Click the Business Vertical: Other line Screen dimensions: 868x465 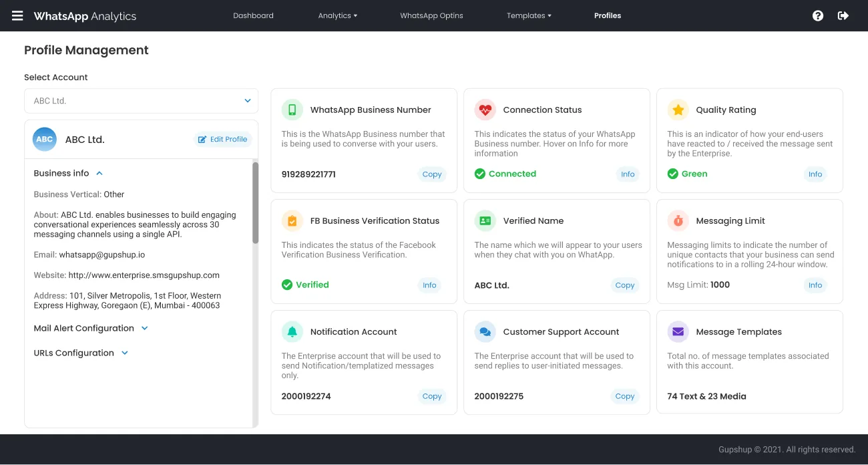79,194
